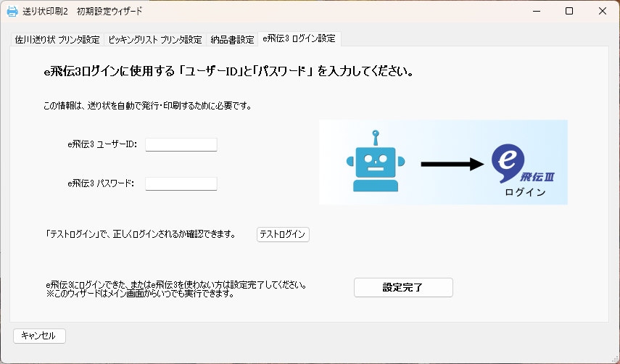
Task: Focus the e飛伝3 パスワード input field
Action: (181, 183)
